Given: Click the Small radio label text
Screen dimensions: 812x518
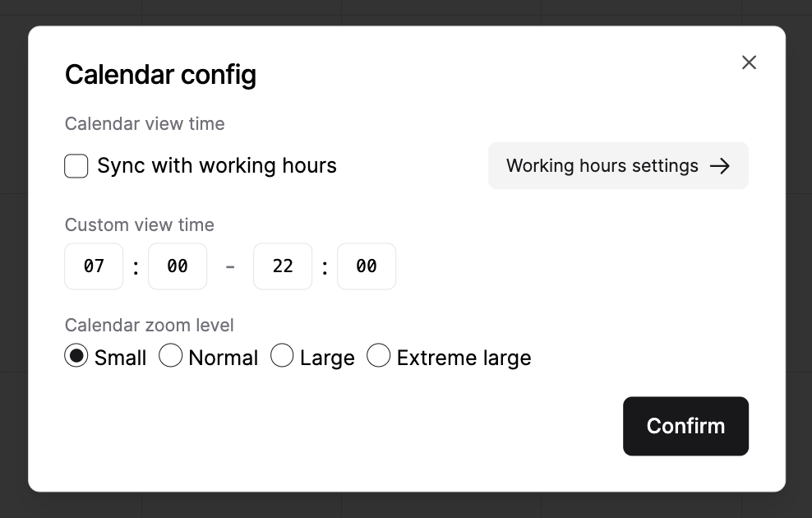Looking at the screenshot, I should pyautogui.click(x=119, y=357).
